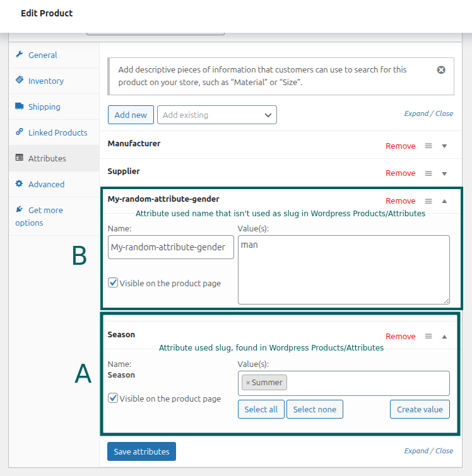Viewport: 472px width, 476px height.
Task: Toggle Season visible on the product page
Action: (113, 398)
